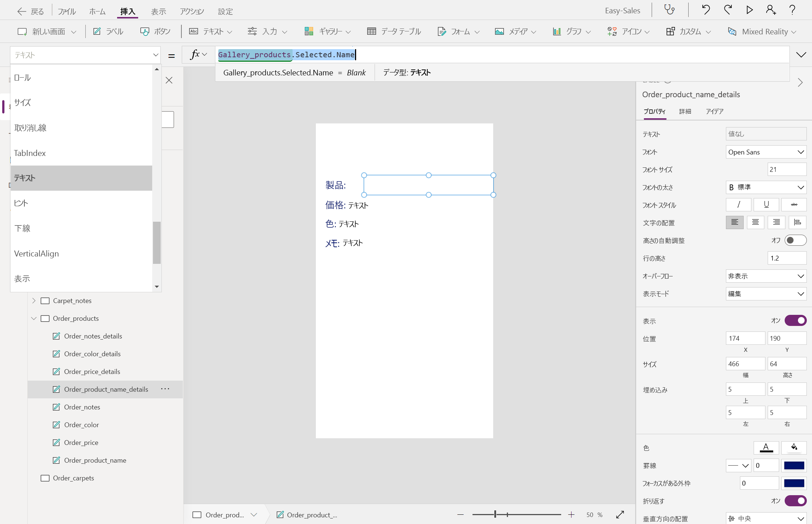Collapse the Order_products tree node
This screenshot has height=524, width=812.
click(x=34, y=318)
